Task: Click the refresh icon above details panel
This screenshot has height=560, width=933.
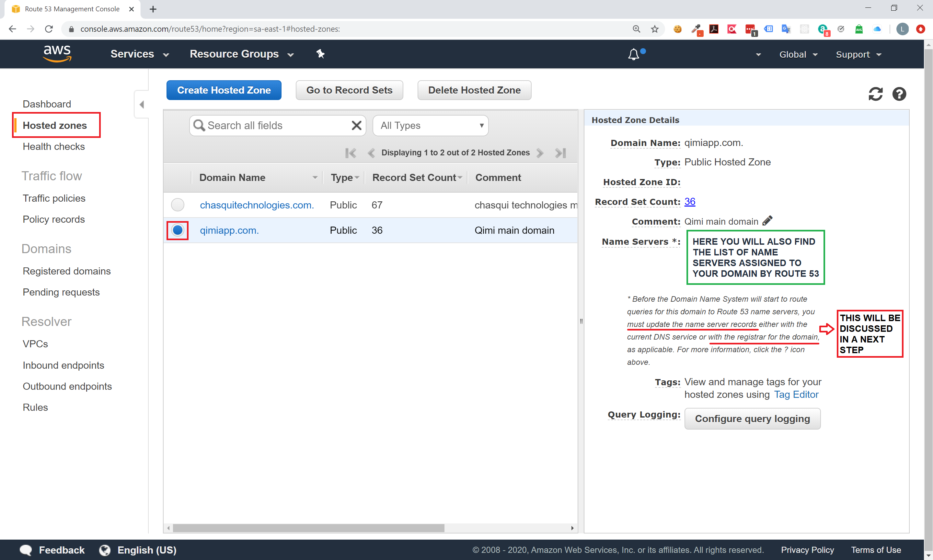Action: (x=875, y=94)
